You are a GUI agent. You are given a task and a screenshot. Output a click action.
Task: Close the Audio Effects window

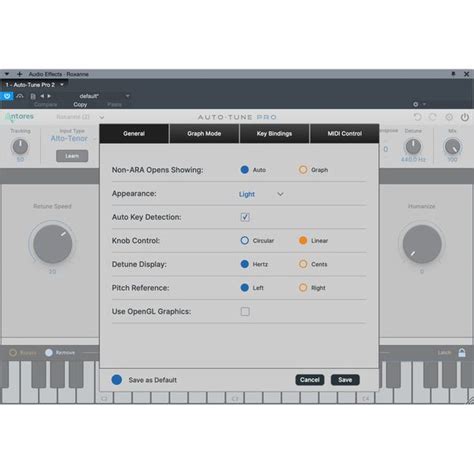coord(467,74)
